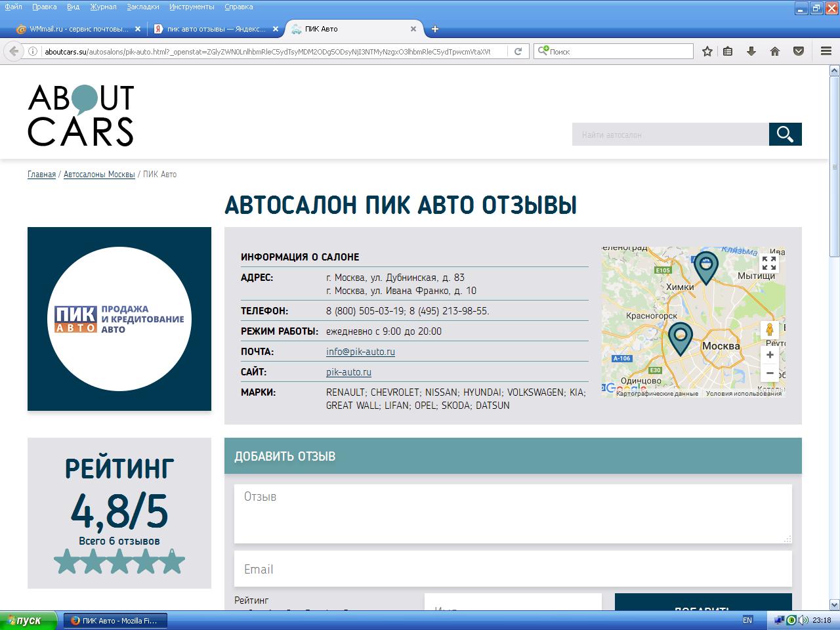Click the map marker west of Москва

pyautogui.click(x=681, y=338)
